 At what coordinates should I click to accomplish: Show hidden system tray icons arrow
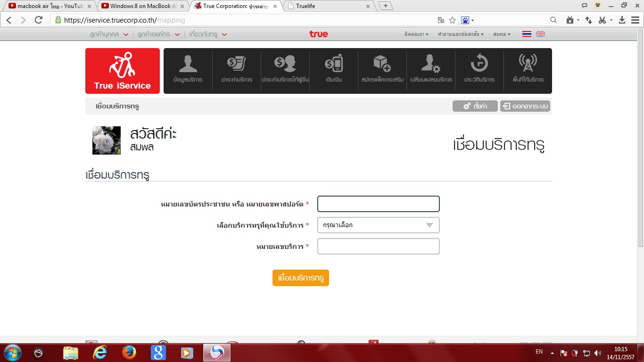point(553,353)
